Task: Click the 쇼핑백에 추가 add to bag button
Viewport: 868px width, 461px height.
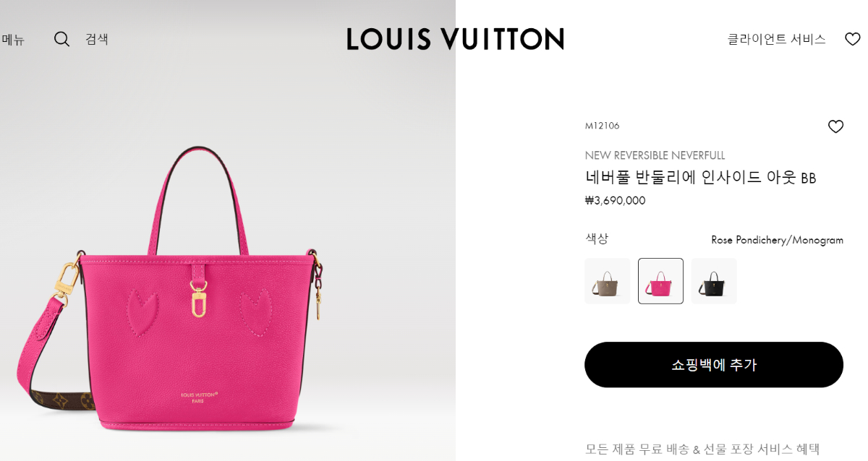Action: click(714, 365)
